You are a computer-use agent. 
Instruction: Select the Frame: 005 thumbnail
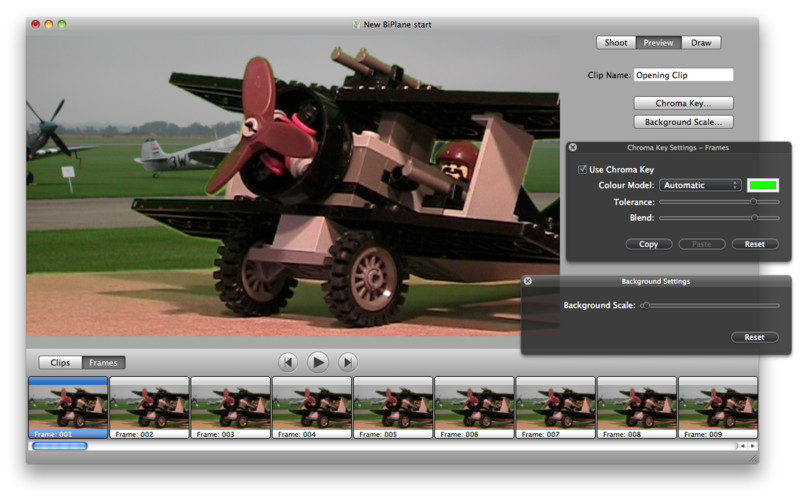pos(393,408)
